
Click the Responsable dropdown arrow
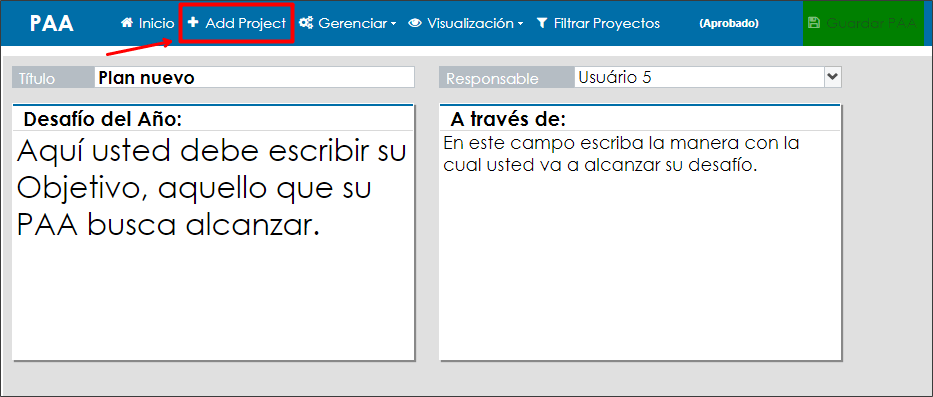(x=832, y=77)
